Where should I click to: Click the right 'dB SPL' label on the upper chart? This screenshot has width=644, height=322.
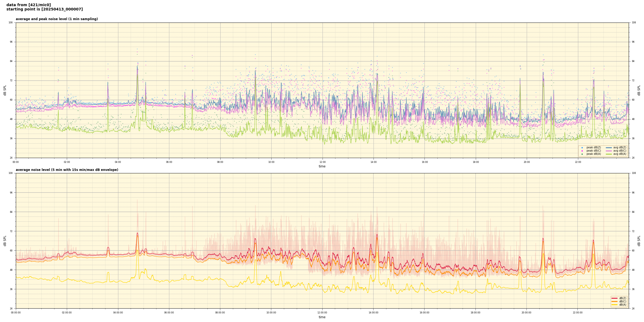coord(639,90)
